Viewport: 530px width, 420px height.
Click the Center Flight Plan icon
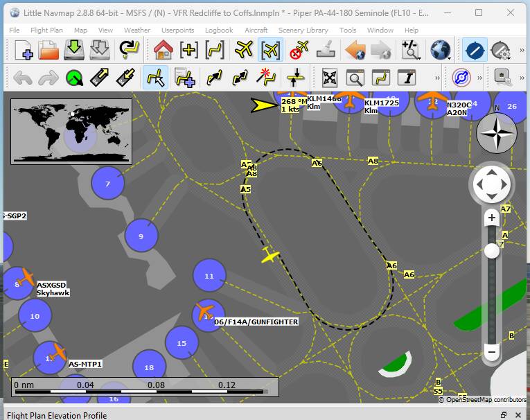(216, 51)
